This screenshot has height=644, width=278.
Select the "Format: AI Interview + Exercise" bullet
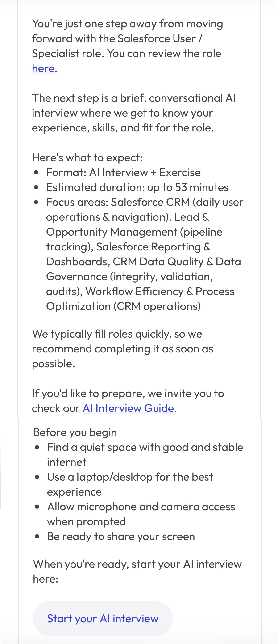click(123, 173)
